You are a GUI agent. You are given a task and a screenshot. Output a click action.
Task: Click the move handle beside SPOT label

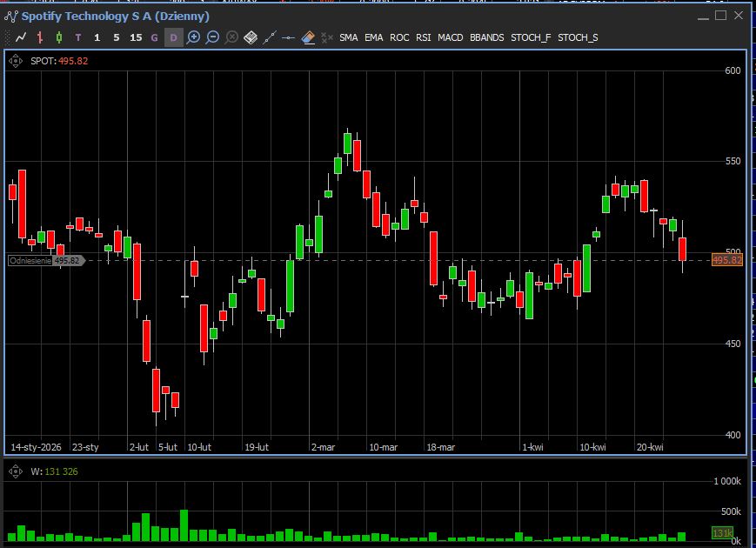[x=15, y=61]
